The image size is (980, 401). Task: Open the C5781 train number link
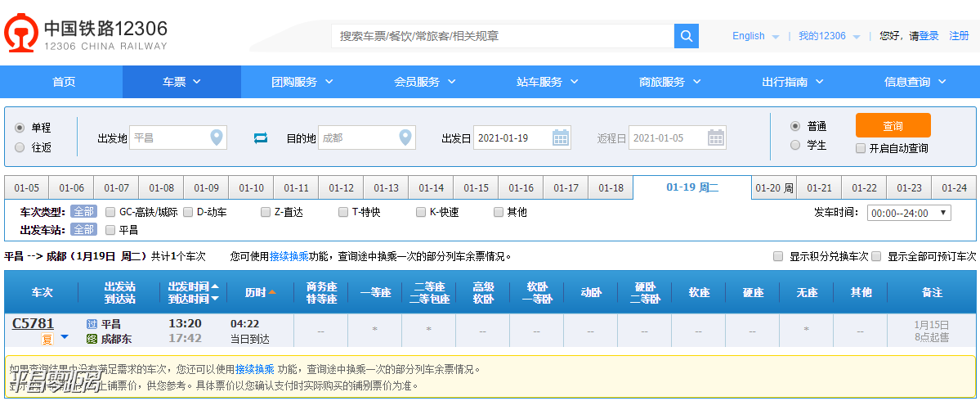point(33,323)
